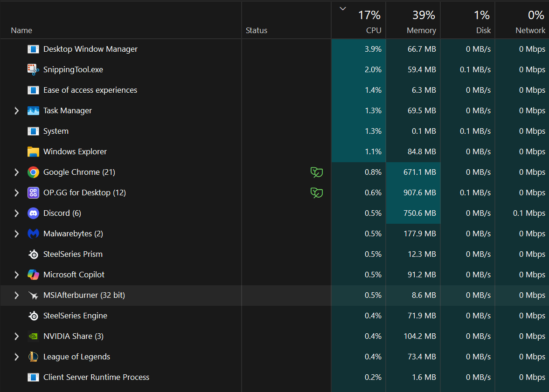Screen dimensions: 549x392
Task: Select the League of Legends name text
Action: [76, 357]
